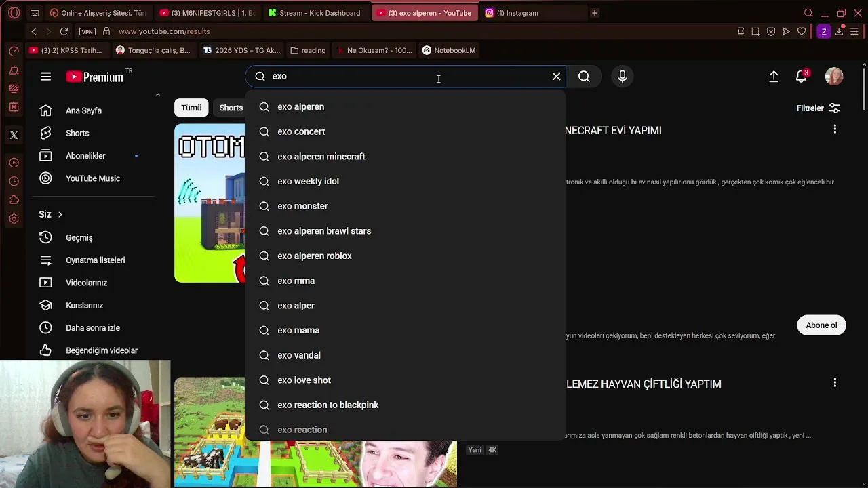Choose suggestion "exo mama"
868x488 pixels.
[x=406, y=331]
